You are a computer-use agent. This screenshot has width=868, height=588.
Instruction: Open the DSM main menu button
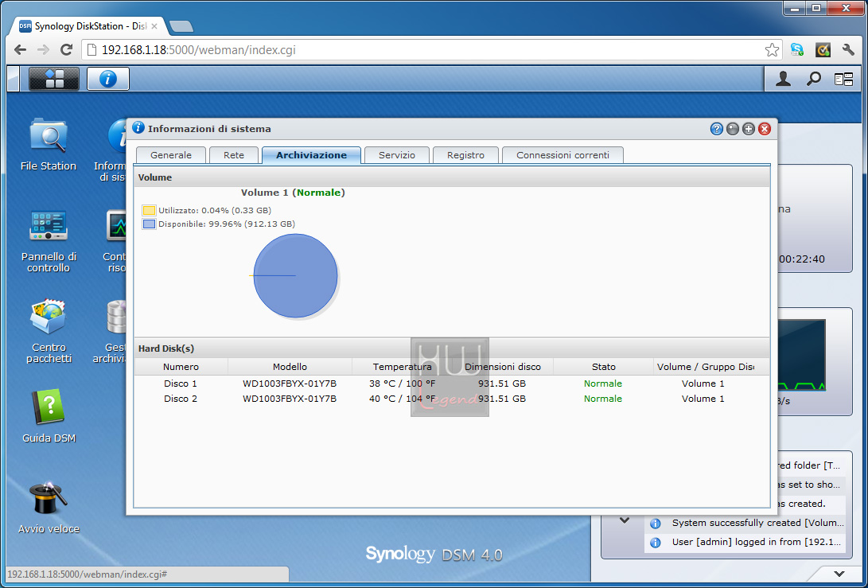tap(54, 79)
